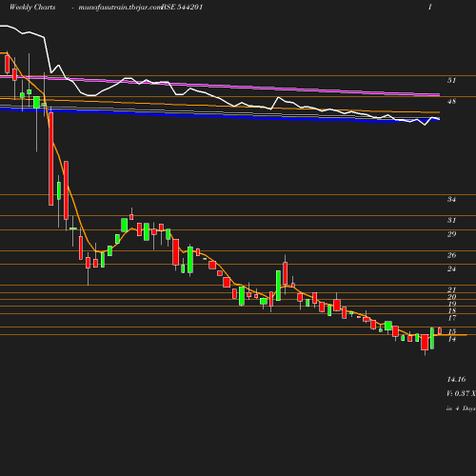Click the BSE 544201 symbol label
Image resolution: width=476 pixels, height=476 pixels.
[x=182, y=7]
